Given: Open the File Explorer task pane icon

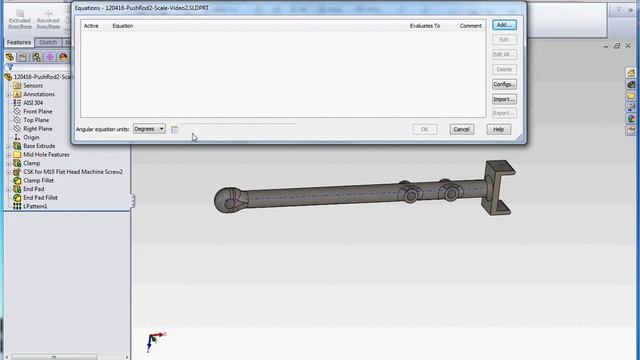Looking at the screenshot, I should [631, 96].
